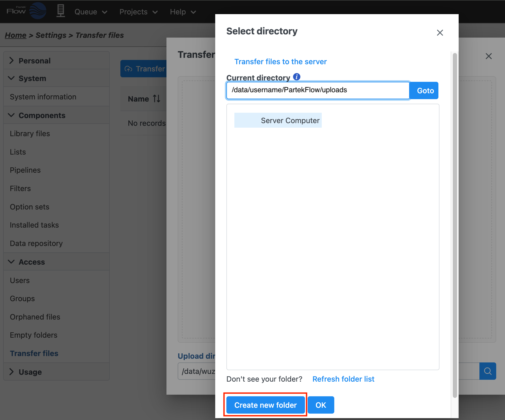
Task: Click the search magnifier icon for upload directory
Action: [x=487, y=371]
